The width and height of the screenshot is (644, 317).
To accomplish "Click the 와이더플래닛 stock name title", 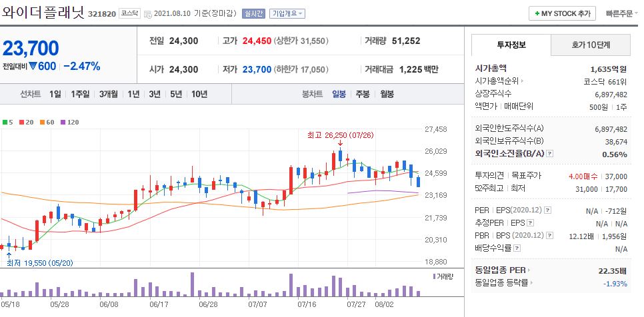I will coord(43,13).
